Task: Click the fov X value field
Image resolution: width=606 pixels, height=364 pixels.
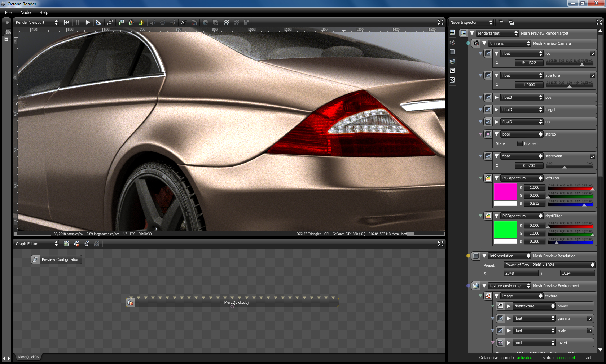Action: (x=529, y=63)
